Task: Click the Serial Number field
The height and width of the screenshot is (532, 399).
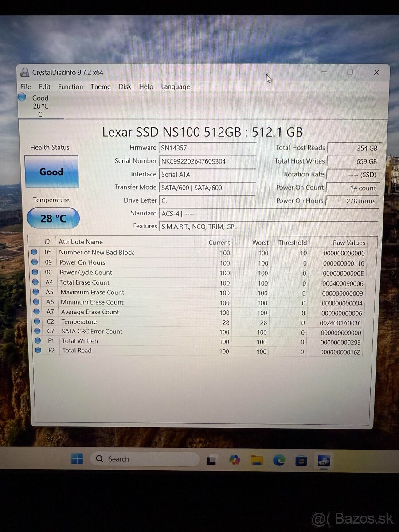Action: (207, 161)
